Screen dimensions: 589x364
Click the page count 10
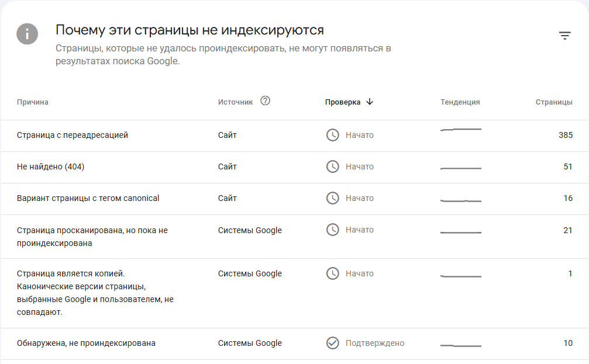click(568, 343)
